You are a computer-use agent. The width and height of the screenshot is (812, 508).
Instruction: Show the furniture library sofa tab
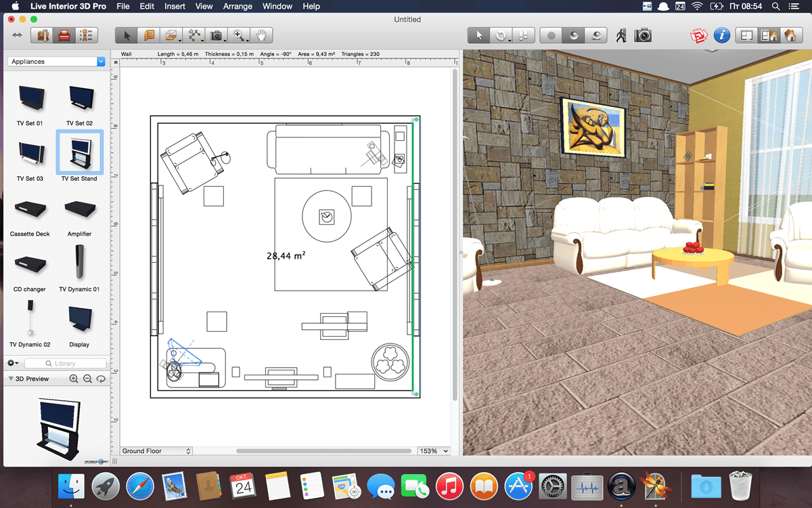coord(64,35)
